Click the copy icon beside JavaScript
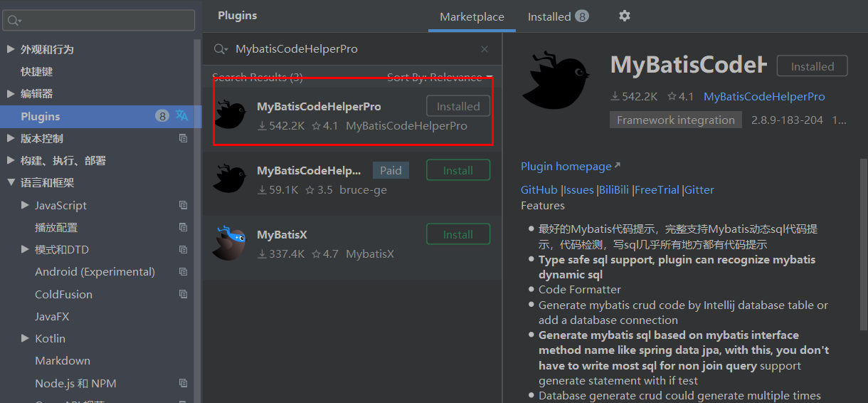The height and width of the screenshot is (403, 868). coord(183,205)
